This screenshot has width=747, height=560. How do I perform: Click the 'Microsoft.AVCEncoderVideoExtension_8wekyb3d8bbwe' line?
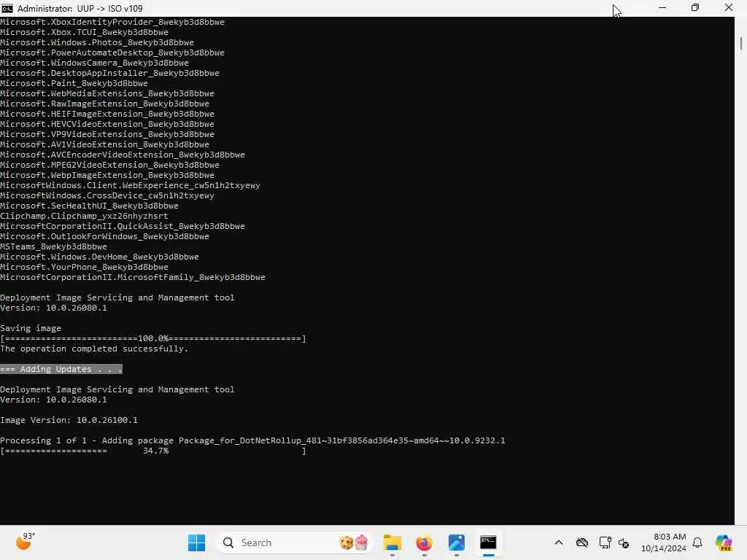pyautogui.click(x=123, y=155)
